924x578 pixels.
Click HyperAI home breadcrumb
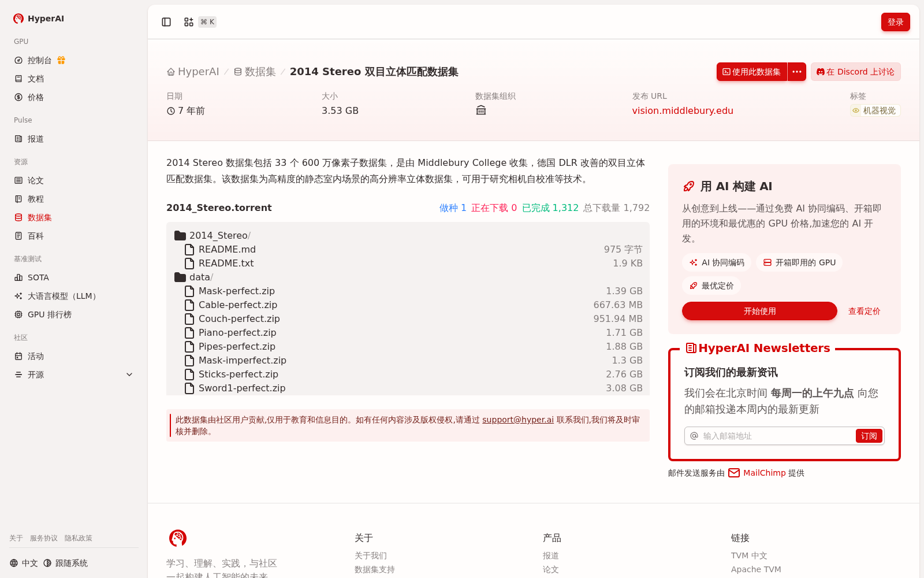point(193,72)
